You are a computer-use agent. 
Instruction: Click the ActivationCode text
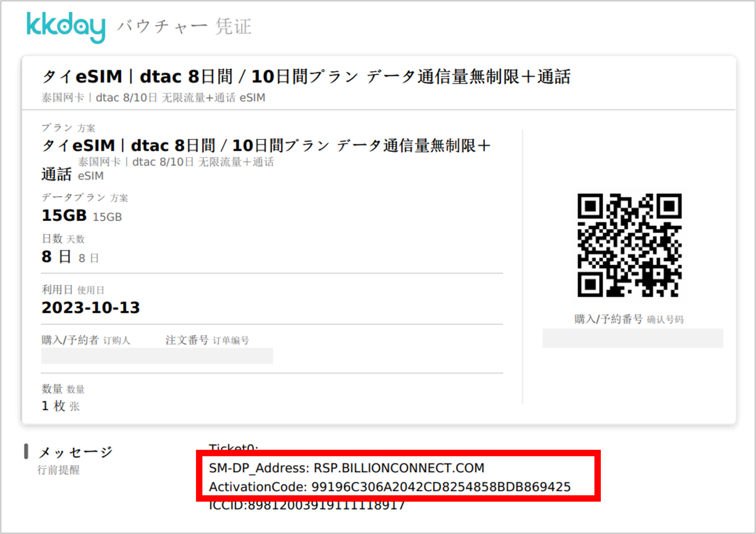(x=389, y=487)
